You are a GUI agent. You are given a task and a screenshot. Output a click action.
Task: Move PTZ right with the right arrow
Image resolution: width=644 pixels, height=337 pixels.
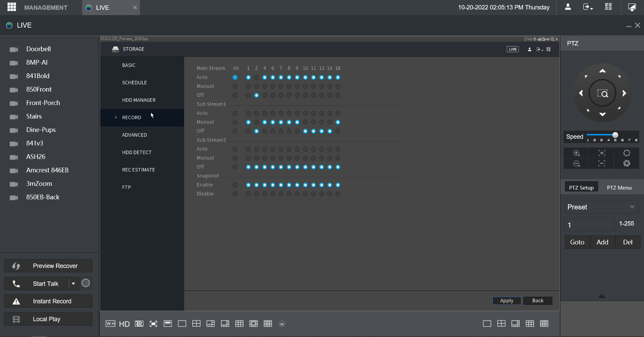click(624, 93)
